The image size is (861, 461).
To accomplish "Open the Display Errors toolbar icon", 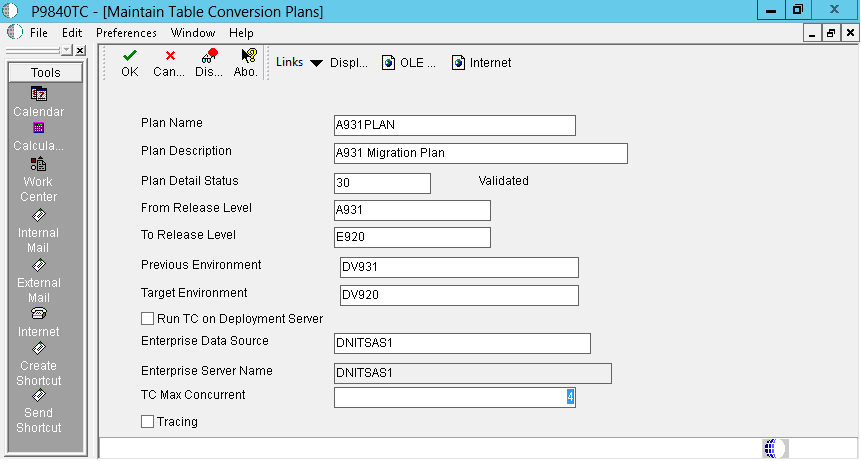I will click(x=209, y=55).
